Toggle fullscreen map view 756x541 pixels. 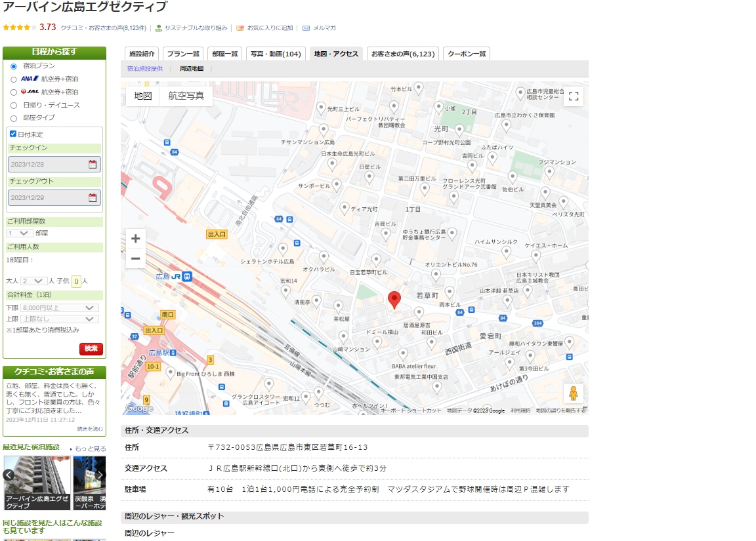tap(574, 96)
